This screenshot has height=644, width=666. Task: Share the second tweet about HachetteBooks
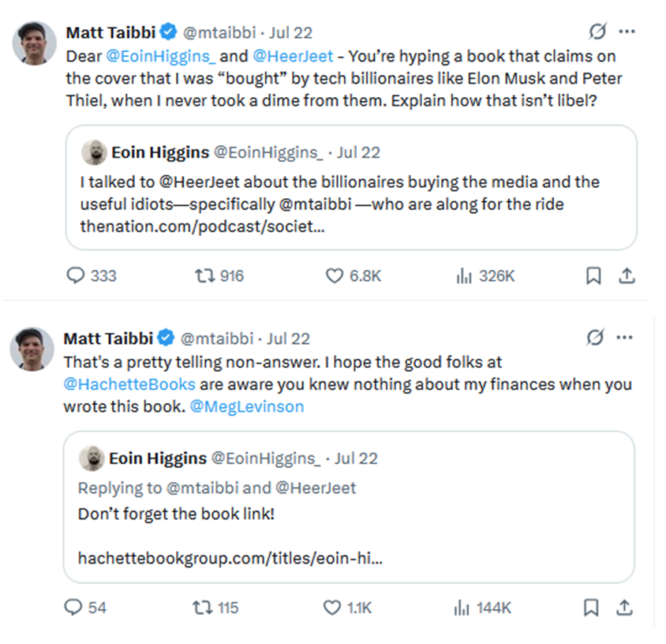coord(624,607)
